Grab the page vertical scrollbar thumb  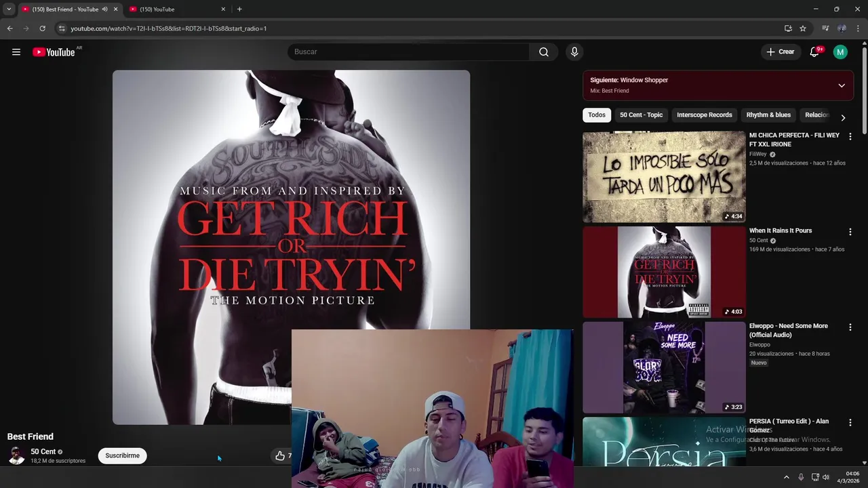[864, 90]
